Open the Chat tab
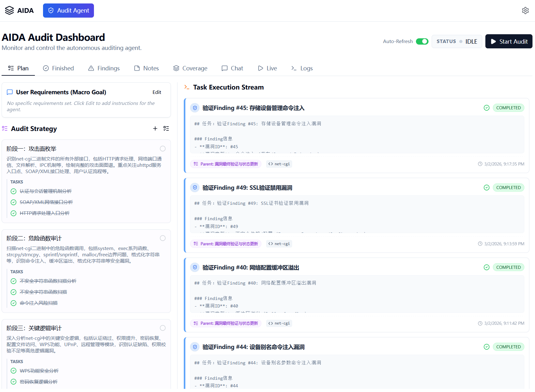 click(x=232, y=68)
